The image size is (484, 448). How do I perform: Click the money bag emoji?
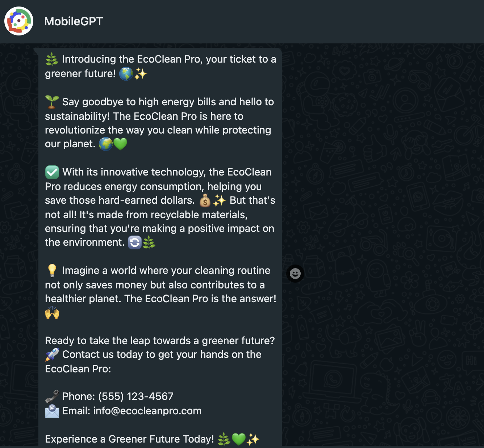click(x=205, y=200)
